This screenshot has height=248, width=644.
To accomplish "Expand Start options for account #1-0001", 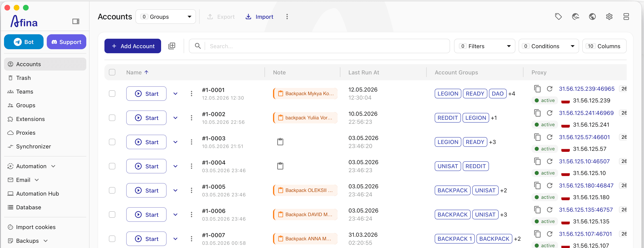I will pos(175,94).
